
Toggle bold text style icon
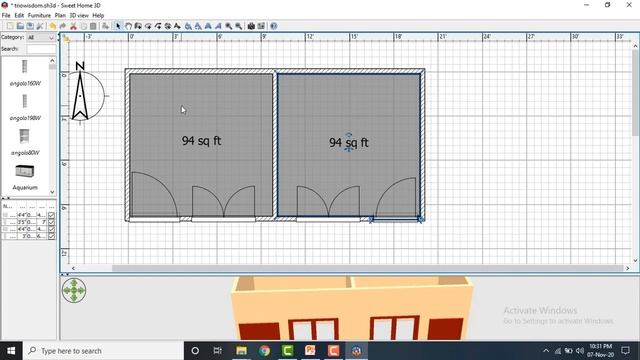coord(208,26)
